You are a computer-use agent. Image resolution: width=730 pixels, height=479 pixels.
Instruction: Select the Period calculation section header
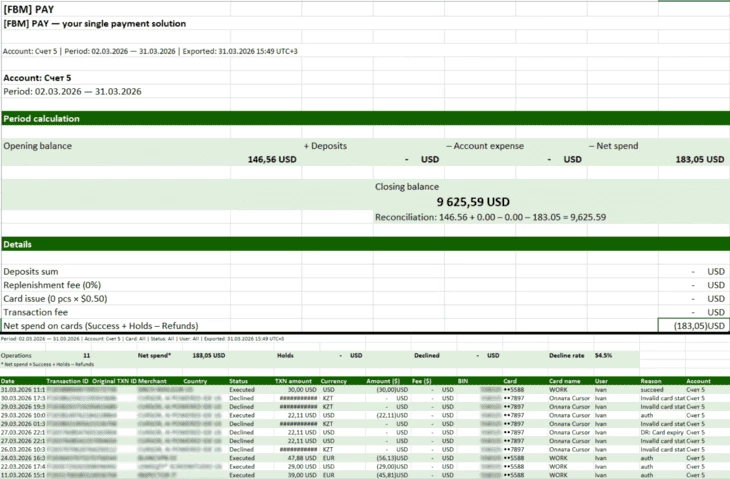tap(42, 119)
